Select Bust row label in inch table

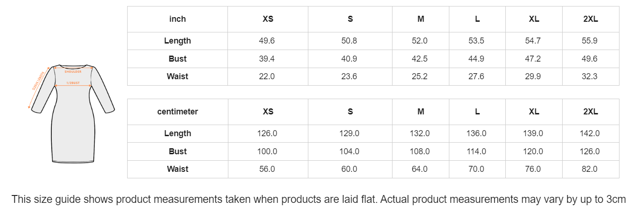[x=178, y=59]
